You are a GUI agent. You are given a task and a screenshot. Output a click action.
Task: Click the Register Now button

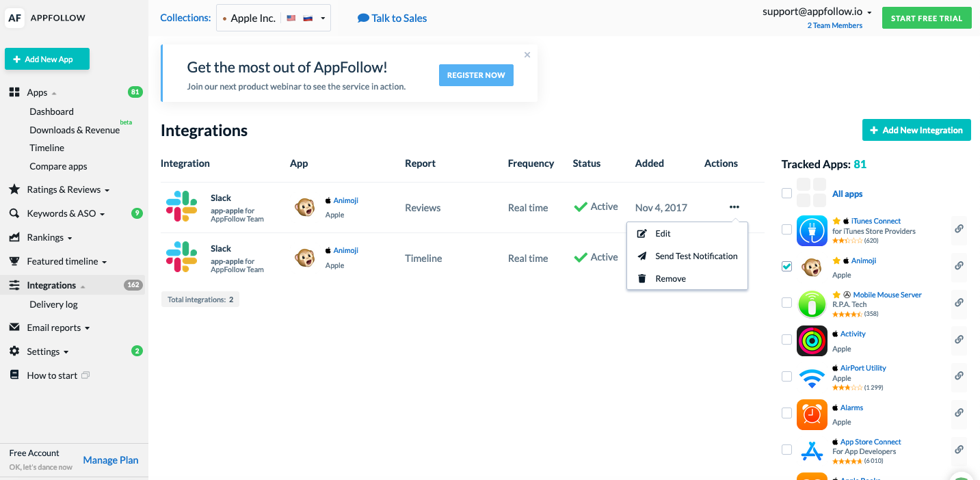pyautogui.click(x=476, y=75)
